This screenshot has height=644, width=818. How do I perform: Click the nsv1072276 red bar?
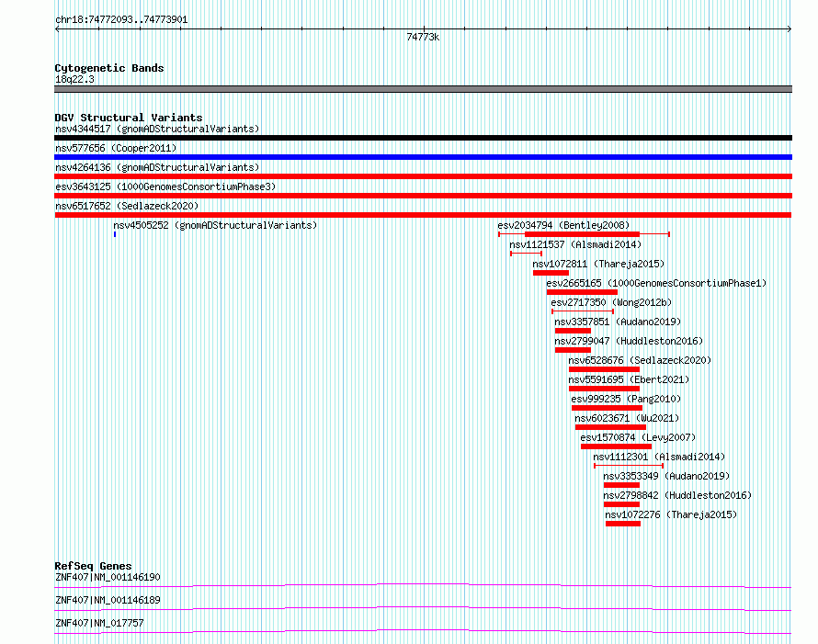623,524
